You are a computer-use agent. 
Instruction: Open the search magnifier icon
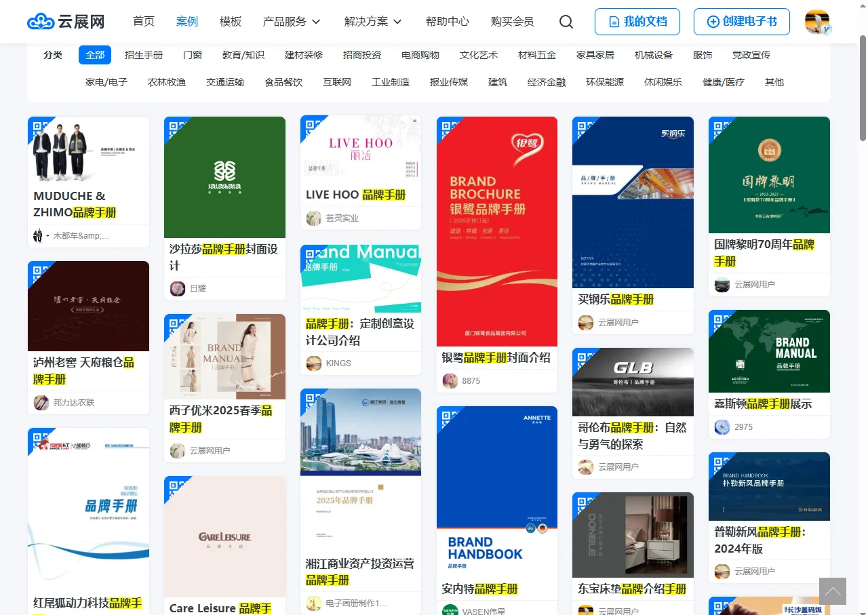566,22
